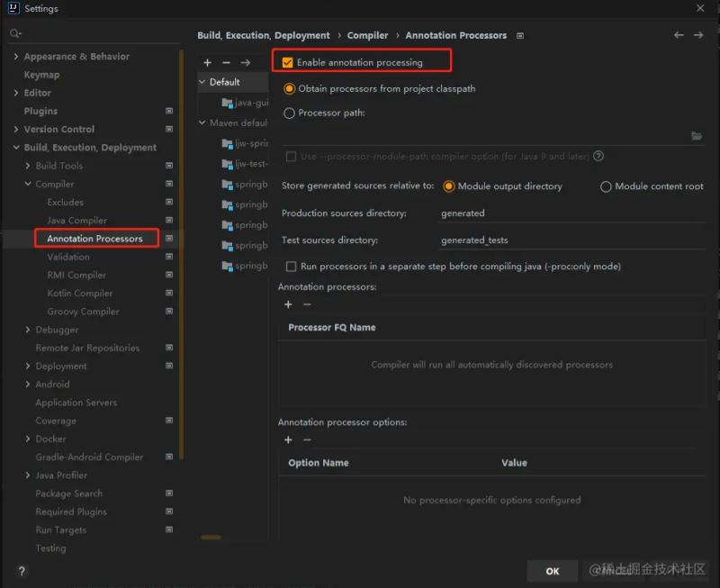Click the forward navigation arrow
Image resolution: width=720 pixels, height=588 pixels.
[698, 35]
